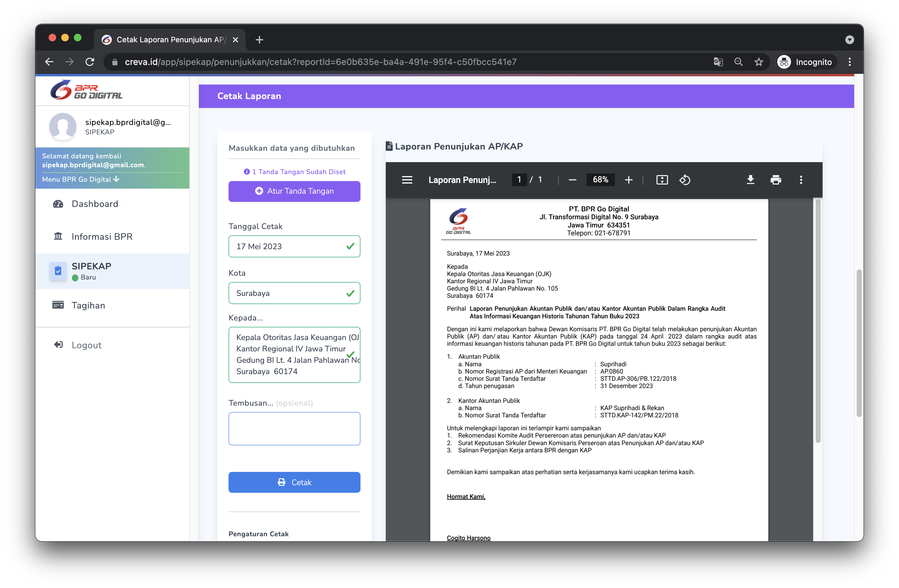899x588 pixels.
Task: Open the Informasi BPR menu item
Action: [113, 237]
